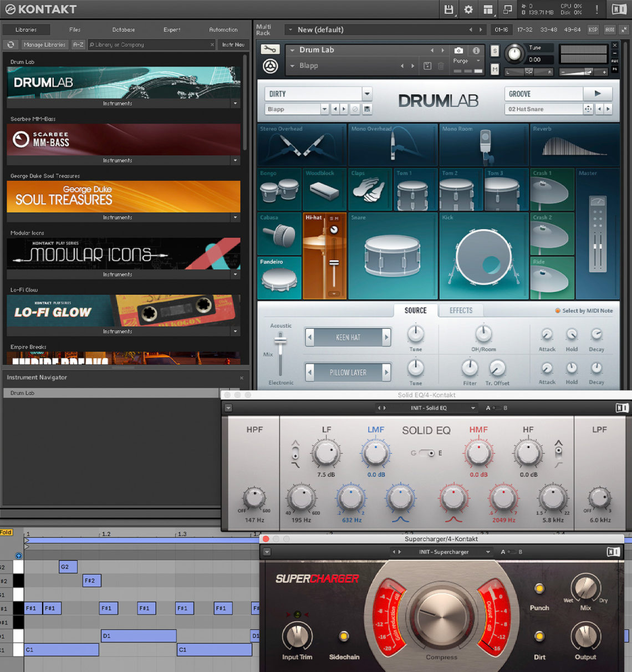Click the snapshot camera icon for Drum Lab
Screen dimensions: 632x672
[x=459, y=50]
